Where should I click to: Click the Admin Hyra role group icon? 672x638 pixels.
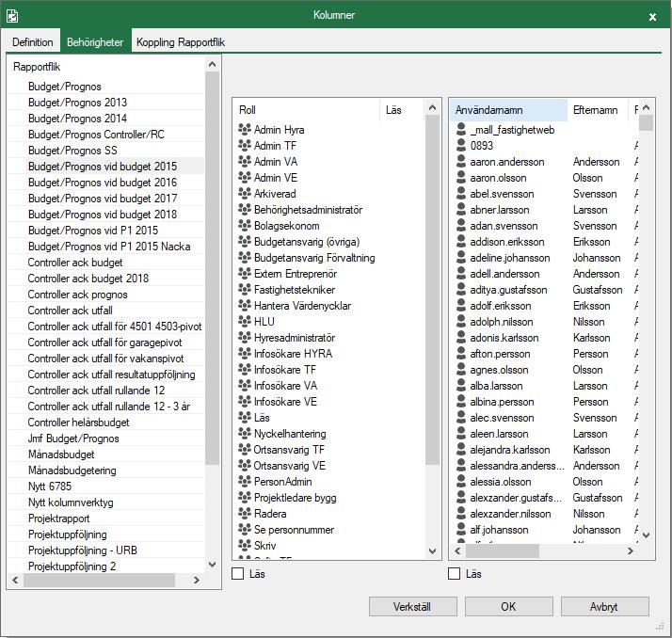245,129
